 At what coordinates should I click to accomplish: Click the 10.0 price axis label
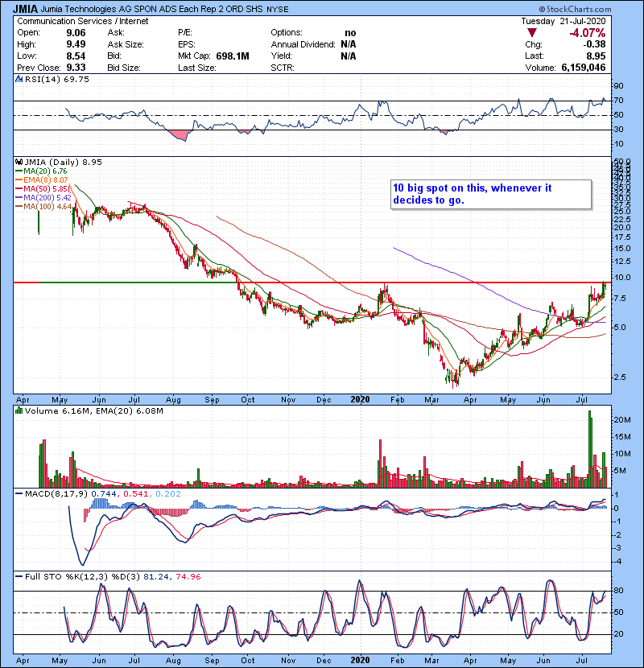[622, 278]
